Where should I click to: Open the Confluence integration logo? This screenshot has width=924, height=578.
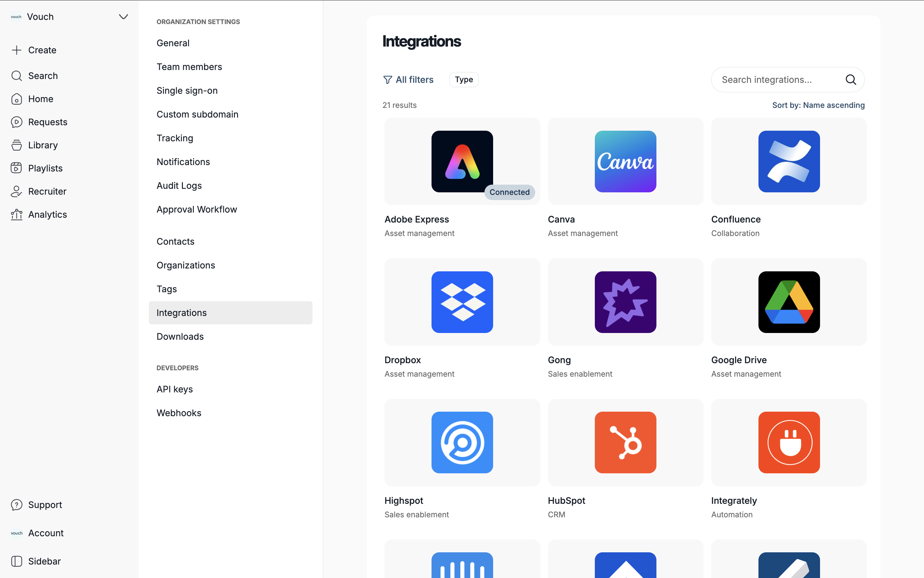coord(789,161)
